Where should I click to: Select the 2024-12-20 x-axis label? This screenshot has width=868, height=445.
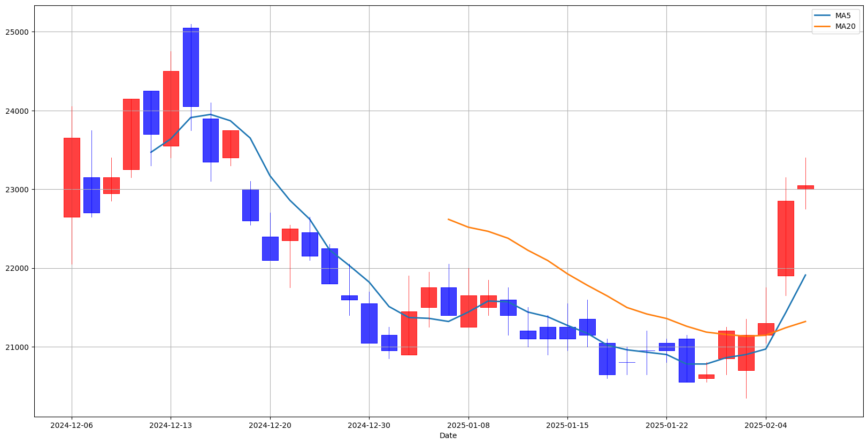click(x=270, y=425)
